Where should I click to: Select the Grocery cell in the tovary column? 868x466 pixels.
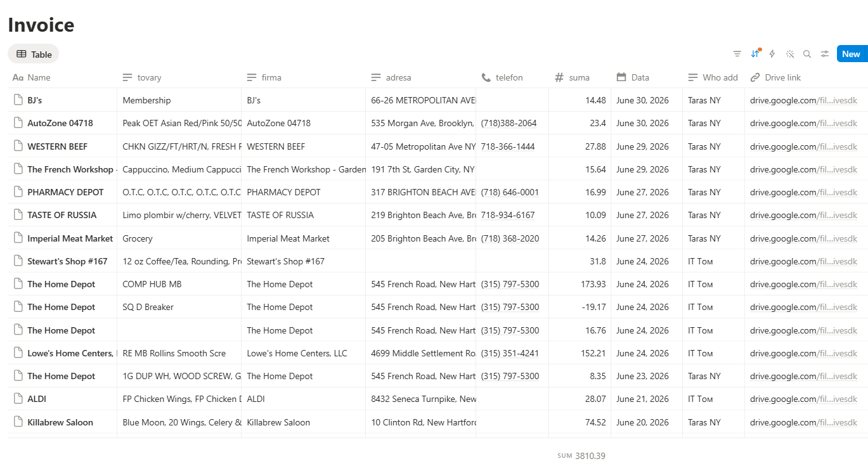click(179, 238)
